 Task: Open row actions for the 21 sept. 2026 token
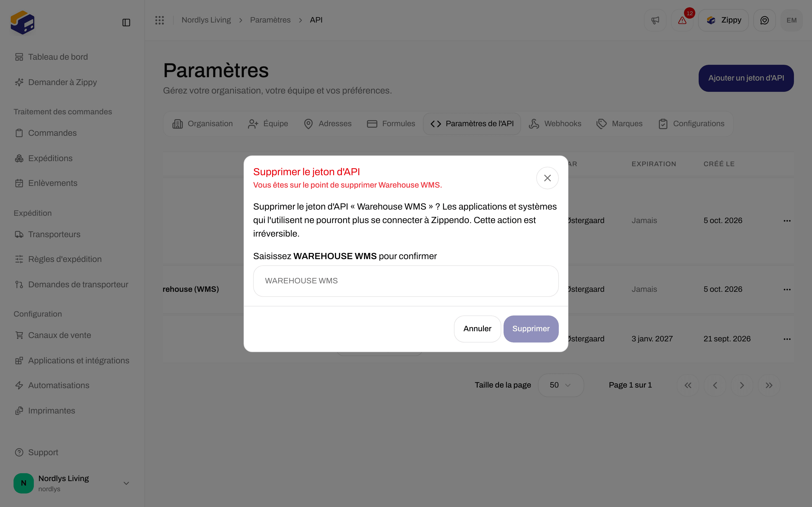tap(787, 339)
